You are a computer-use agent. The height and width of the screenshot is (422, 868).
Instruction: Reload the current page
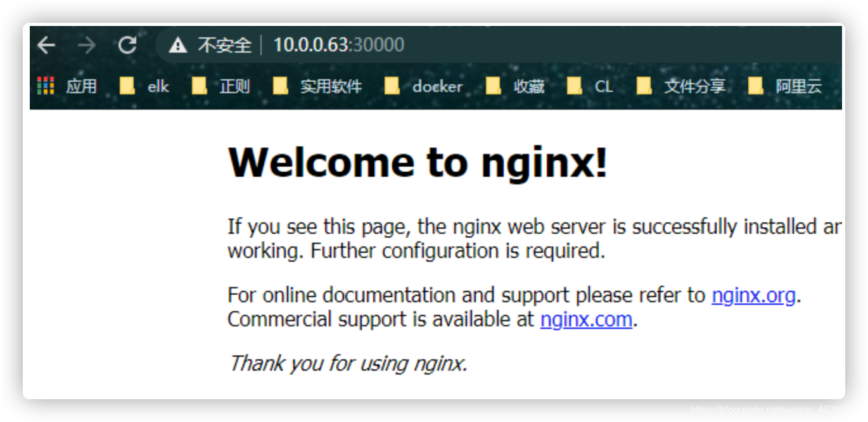[x=127, y=45]
